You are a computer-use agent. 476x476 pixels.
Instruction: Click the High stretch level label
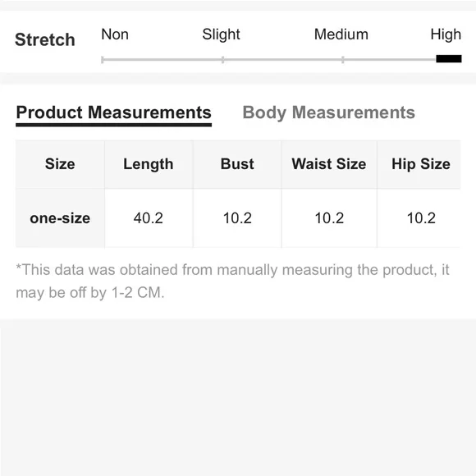coord(446,34)
